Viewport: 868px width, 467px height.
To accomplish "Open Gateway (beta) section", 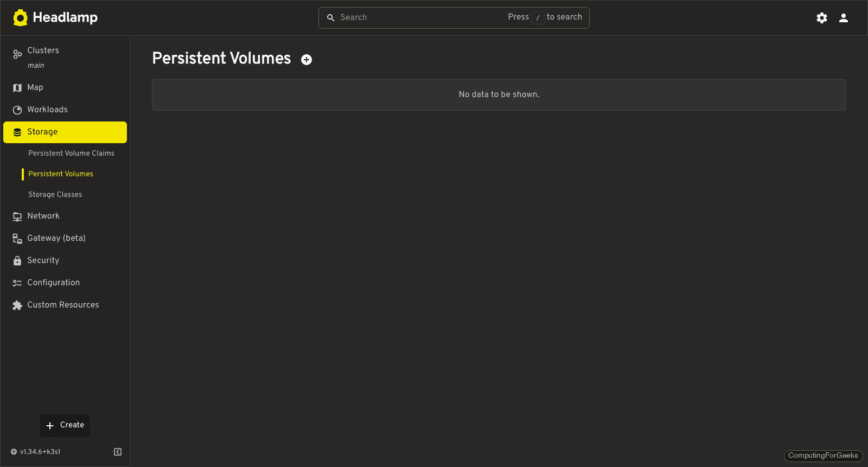I will [x=65, y=239].
